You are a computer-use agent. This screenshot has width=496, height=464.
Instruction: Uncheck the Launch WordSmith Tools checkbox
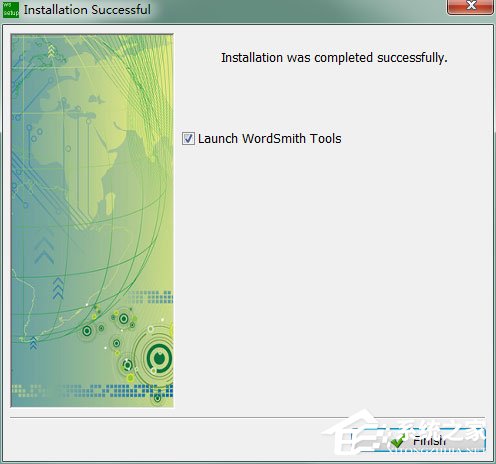pyautogui.click(x=188, y=138)
